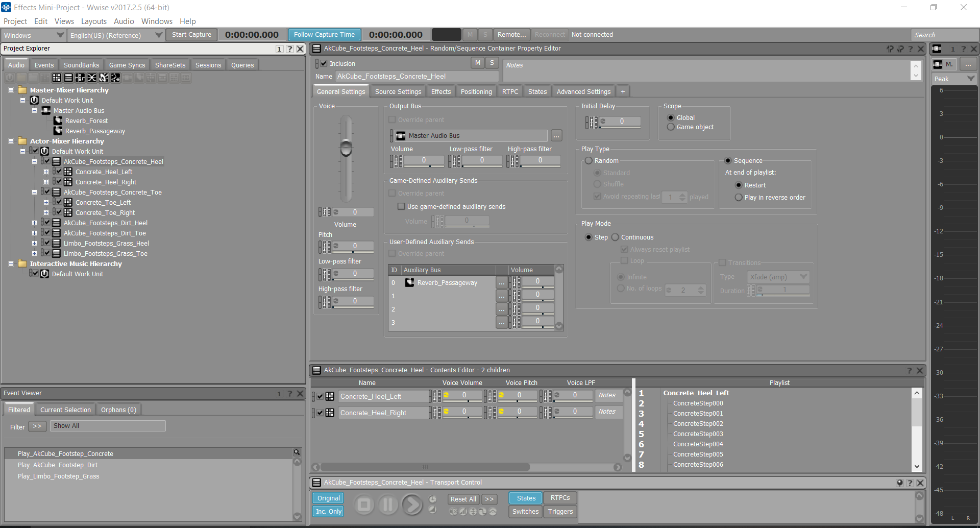Expand the Limbo_Footsteps_Grass_Heel container

(34, 243)
